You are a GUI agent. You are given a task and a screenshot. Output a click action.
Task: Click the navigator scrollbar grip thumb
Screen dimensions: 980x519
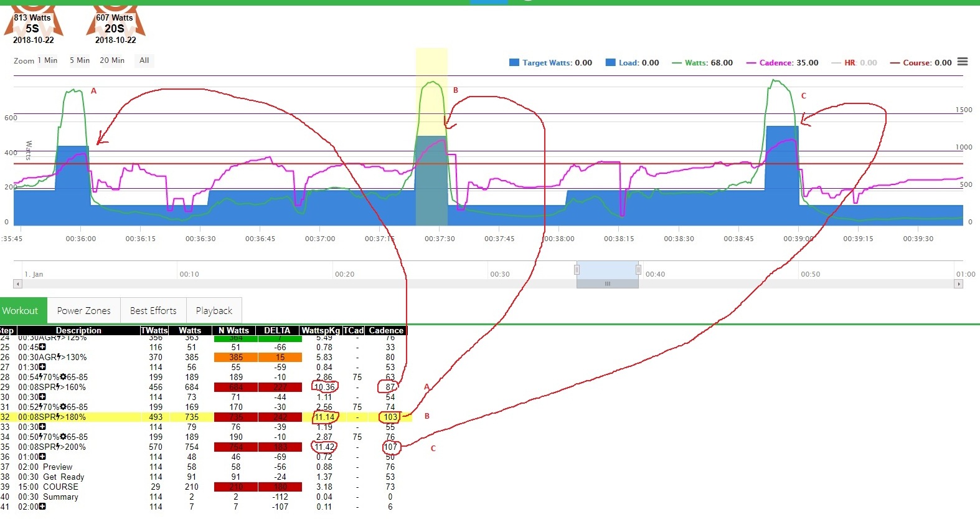tap(607, 284)
